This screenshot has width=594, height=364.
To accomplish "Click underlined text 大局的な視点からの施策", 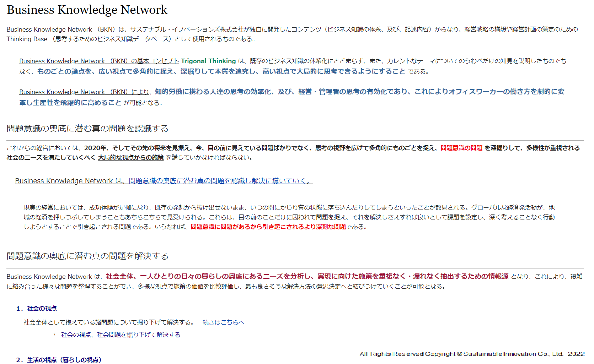I will coord(131,157).
